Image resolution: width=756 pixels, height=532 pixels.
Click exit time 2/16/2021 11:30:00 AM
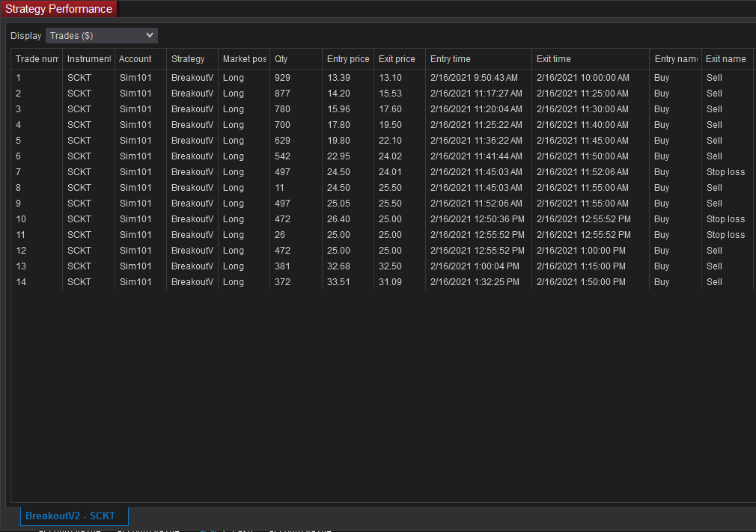tap(582, 109)
